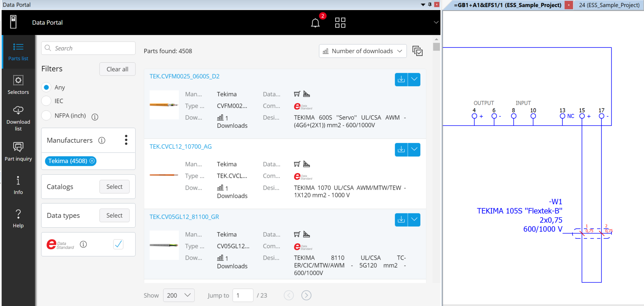Screen dimensions: 644x306
Task: Close the =GB1+A1&EFS1/1 tab
Action: [569, 5]
